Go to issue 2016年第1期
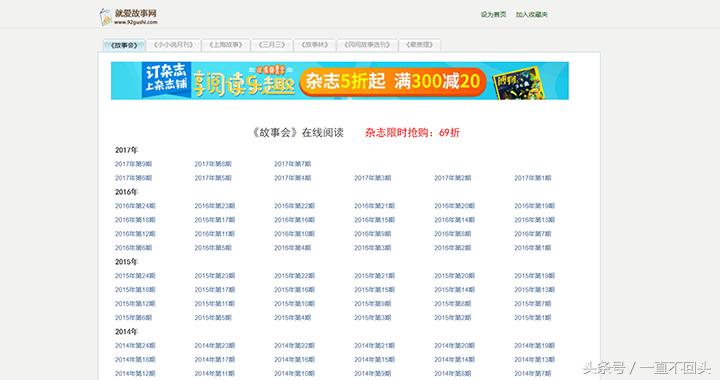 click(533, 248)
